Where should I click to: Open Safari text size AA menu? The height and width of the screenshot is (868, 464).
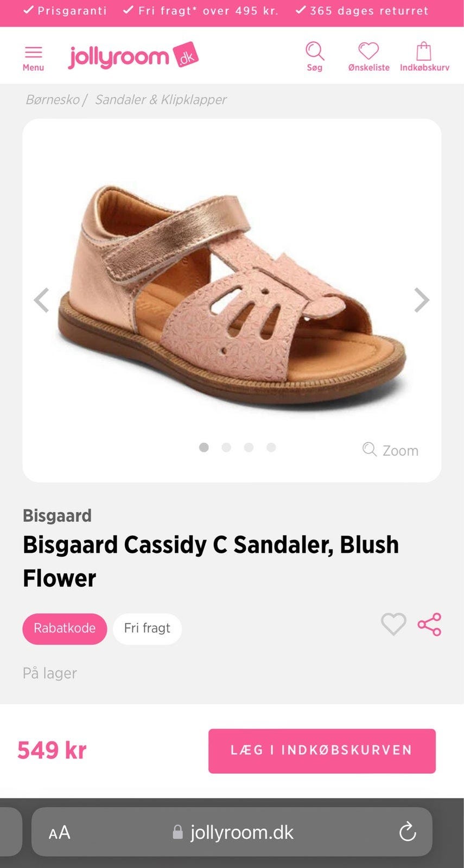[x=59, y=832]
